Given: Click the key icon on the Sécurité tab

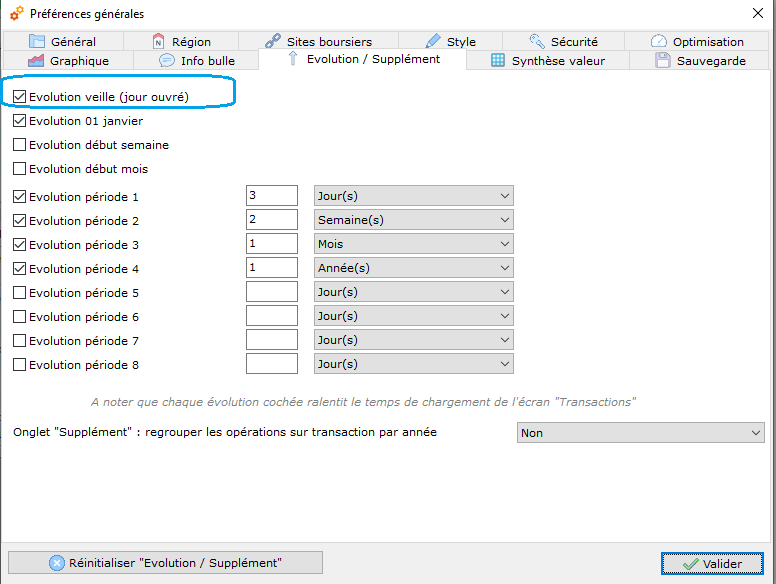Looking at the screenshot, I should coord(537,41).
